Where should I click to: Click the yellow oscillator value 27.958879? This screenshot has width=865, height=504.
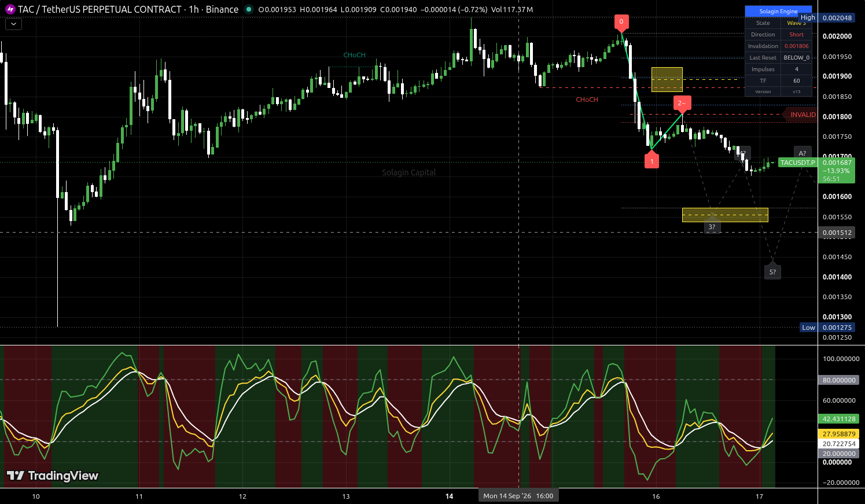pyautogui.click(x=839, y=434)
